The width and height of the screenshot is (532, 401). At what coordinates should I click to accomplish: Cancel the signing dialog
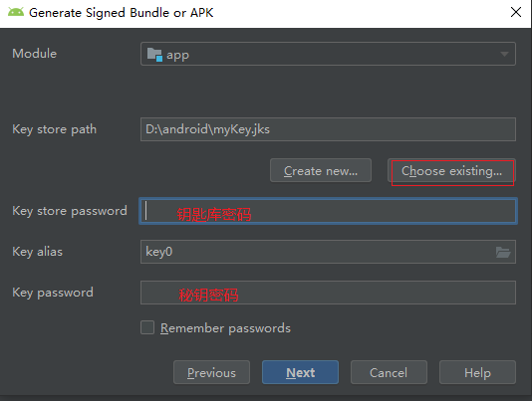(389, 372)
